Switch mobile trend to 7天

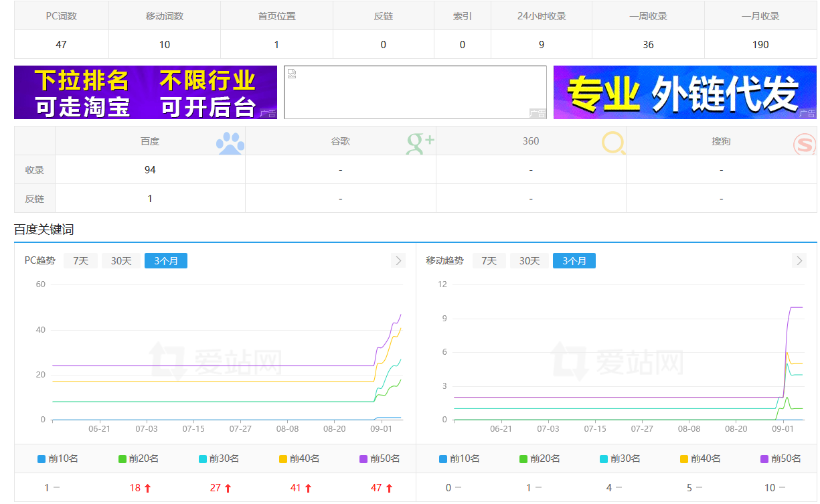point(489,260)
